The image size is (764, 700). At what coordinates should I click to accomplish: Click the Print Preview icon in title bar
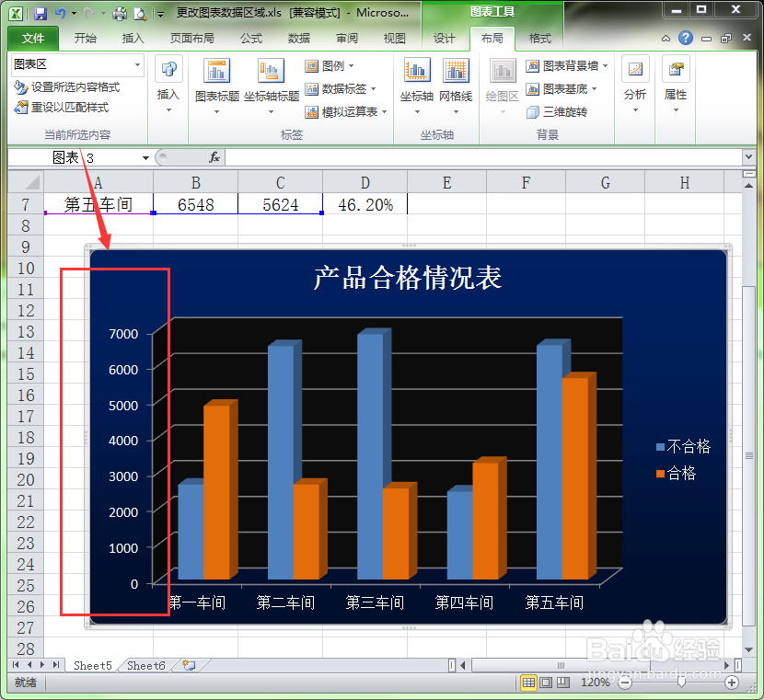pyautogui.click(x=140, y=14)
